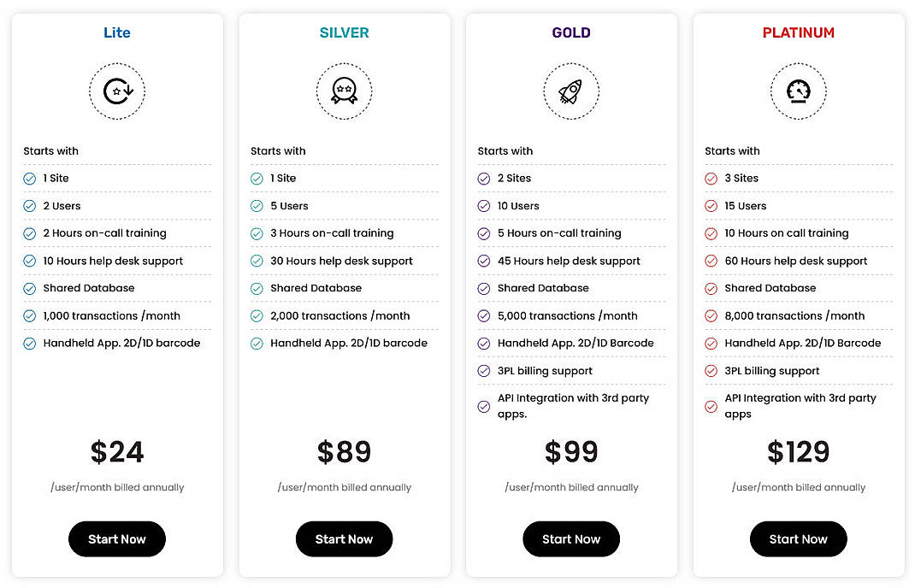Select the PLATINUM plan heading
Viewport: 915px width, 588px height.
tap(798, 32)
